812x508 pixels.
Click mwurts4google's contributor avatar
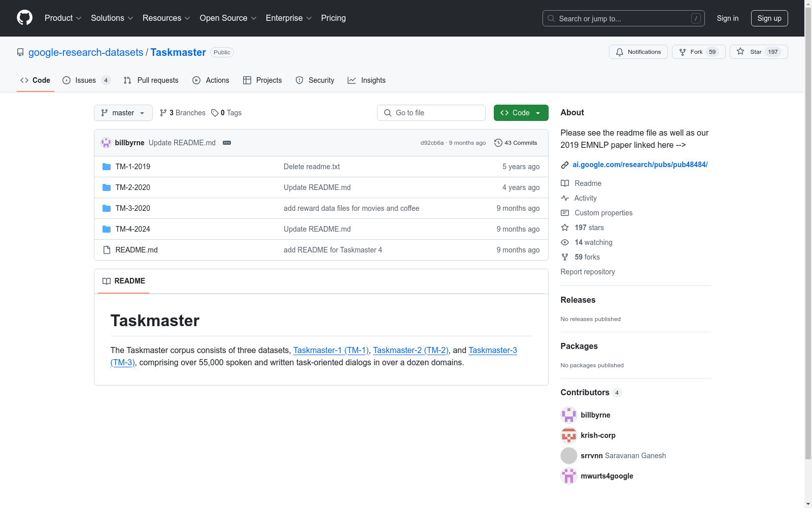(x=569, y=476)
